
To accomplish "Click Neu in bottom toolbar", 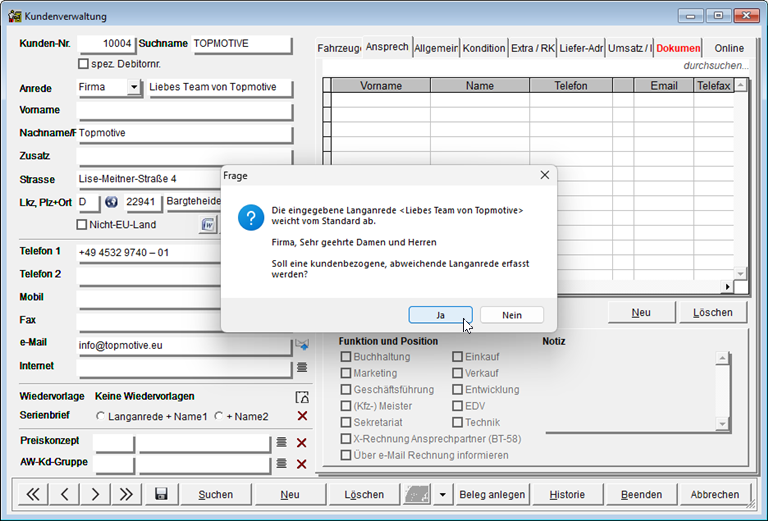I will 290,494.
